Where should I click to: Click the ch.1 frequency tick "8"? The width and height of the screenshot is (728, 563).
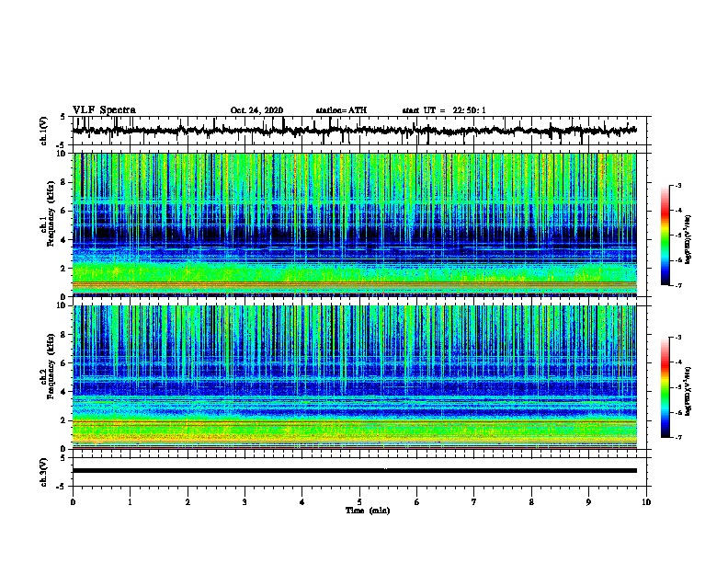coord(65,182)
